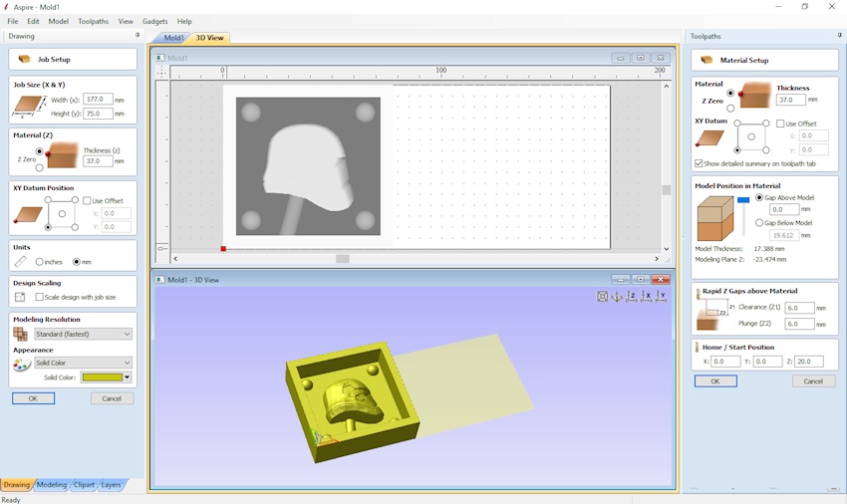Switch to the Clipart tab
This screenshot has height=504, width=847.
(x=84, y=484)
